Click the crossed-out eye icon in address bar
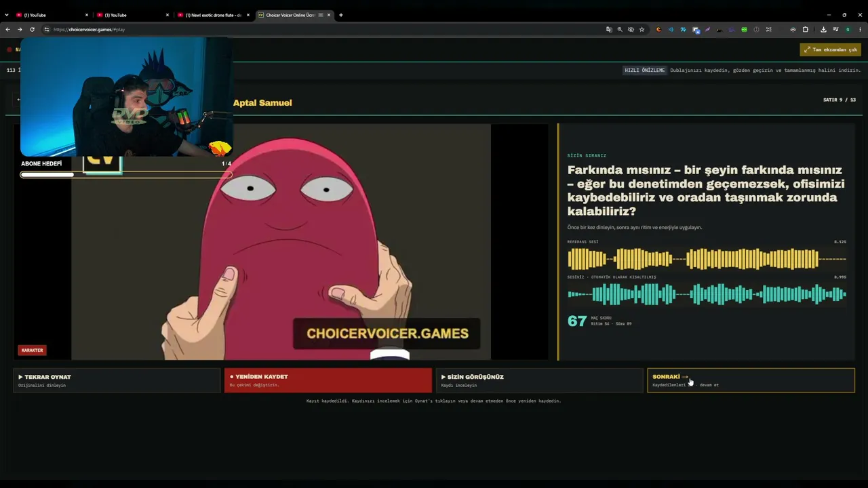The height and width of the screenshot is (488, 868). [x=631, y=29]
